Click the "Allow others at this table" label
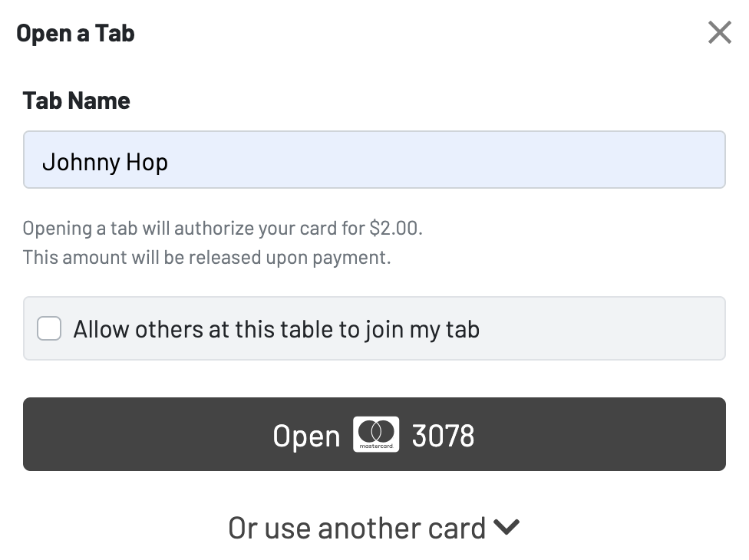 pyautogui.click(x=276, y=329)
